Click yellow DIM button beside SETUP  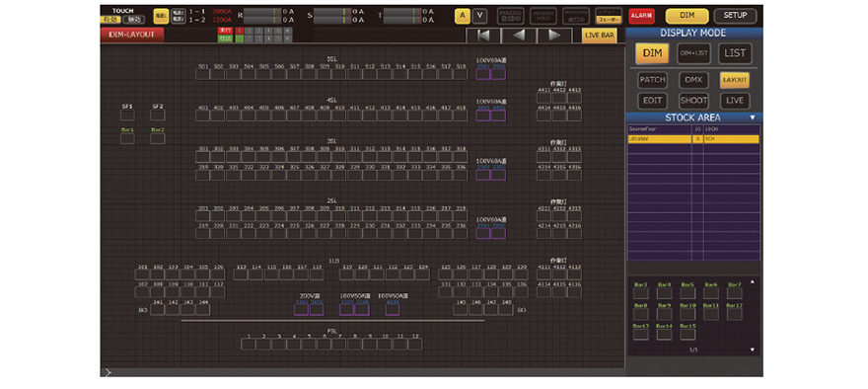687,16
